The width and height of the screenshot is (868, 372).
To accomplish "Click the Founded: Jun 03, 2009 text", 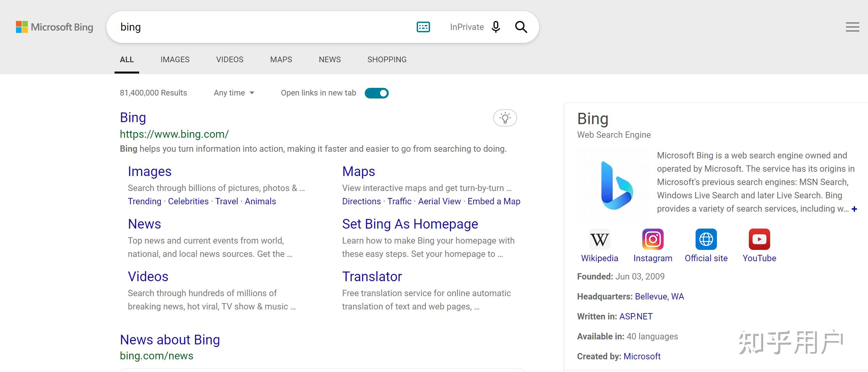I will (x=621, y=277).
